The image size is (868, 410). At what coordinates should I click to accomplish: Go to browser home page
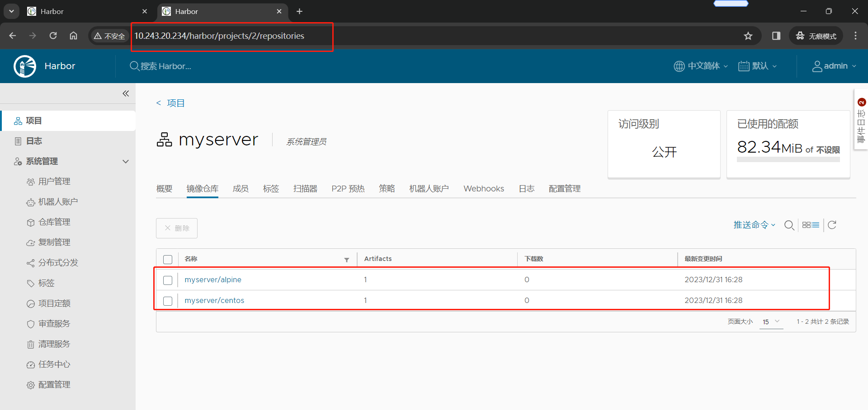pos(73,36)
